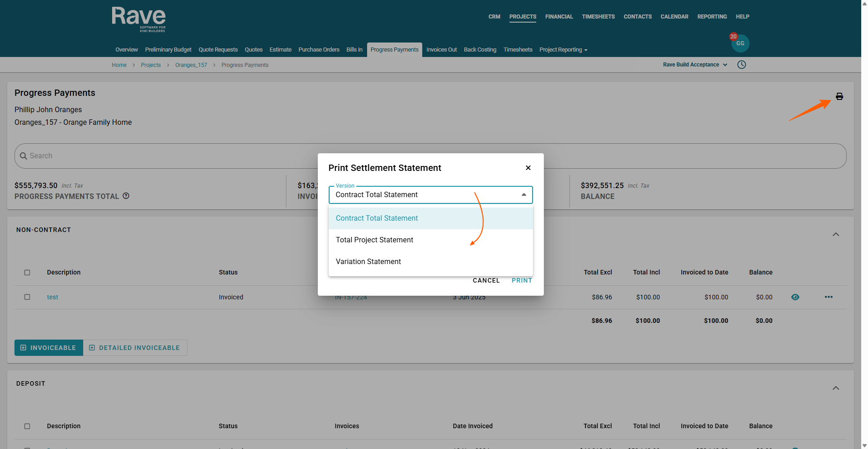Close the Print Settlement Statement dialog
Image resolution: width=868 pixels, height=449 pixels.
point(528,168)
